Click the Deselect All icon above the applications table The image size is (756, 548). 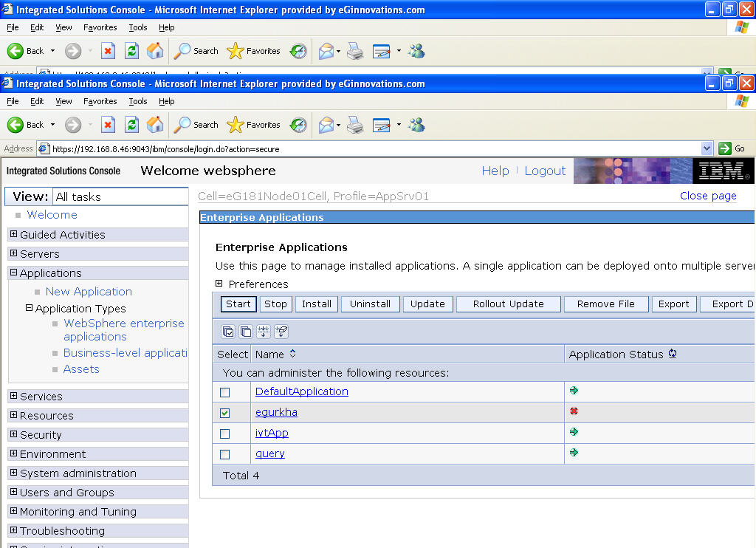[x=246, y=332]
